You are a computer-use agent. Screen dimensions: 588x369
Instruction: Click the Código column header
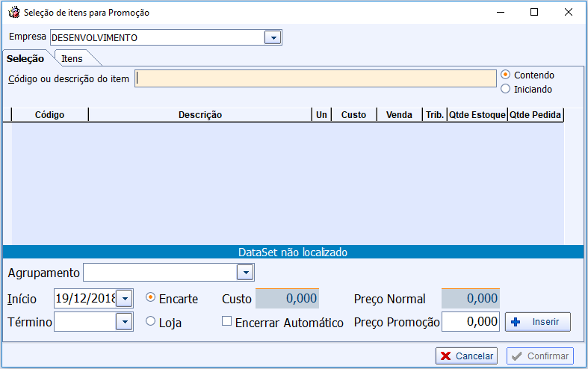pyautogui.click(x=49, y=115)
